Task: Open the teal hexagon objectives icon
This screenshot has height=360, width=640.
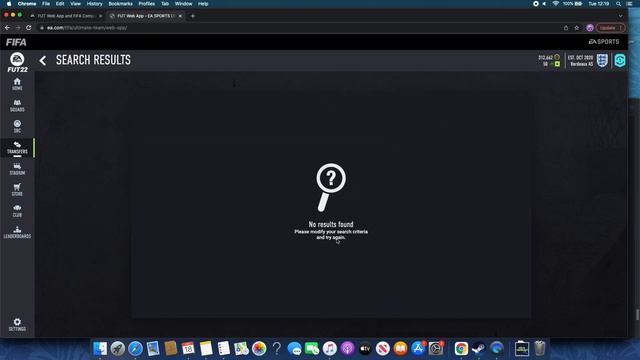Action: point(620,60)
